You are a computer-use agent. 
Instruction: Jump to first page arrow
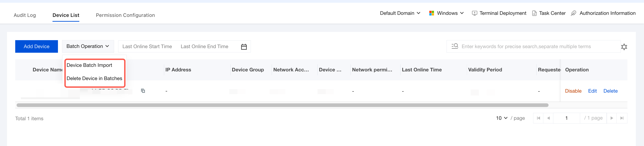tap(538, 118)
